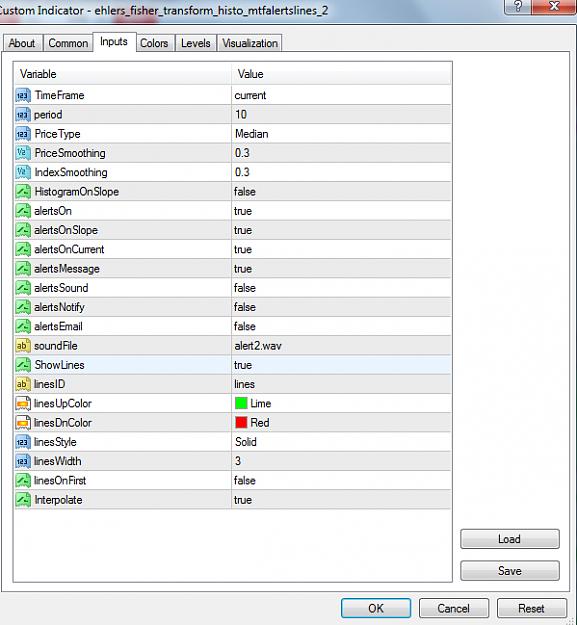Open the TimeFrame current value selector
The image size is (577, 625).
[341, 95]
